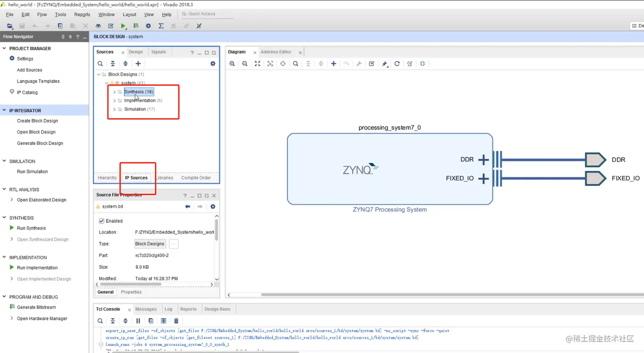644x353 pixels.
Task: Select the DDR external port
Action: 596,160
